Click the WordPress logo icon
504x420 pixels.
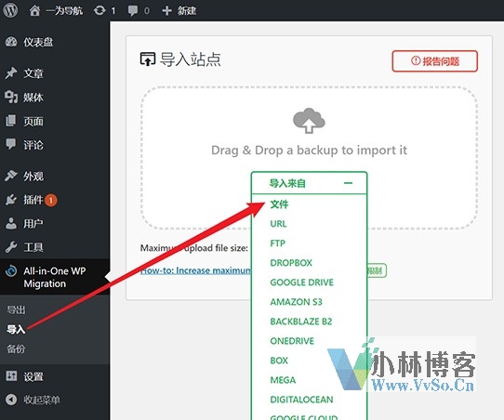(x=10, y=10)
